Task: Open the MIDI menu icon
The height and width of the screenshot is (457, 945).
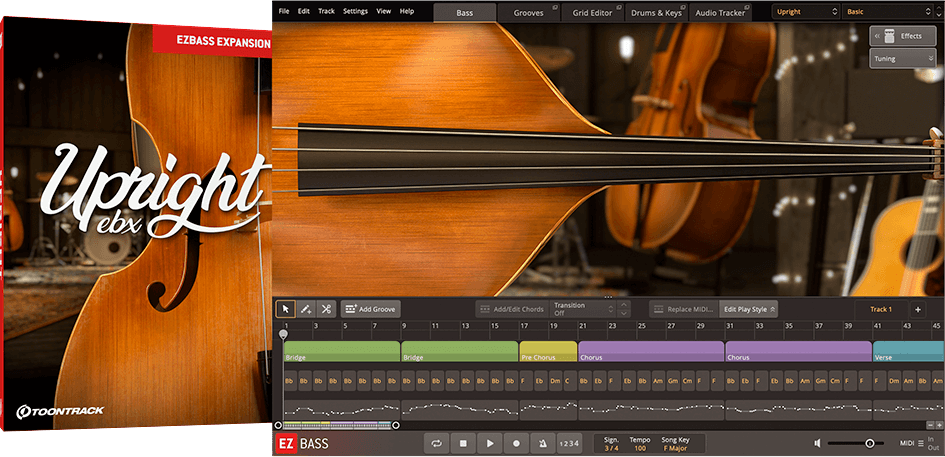Action: (x=920, y=444)
